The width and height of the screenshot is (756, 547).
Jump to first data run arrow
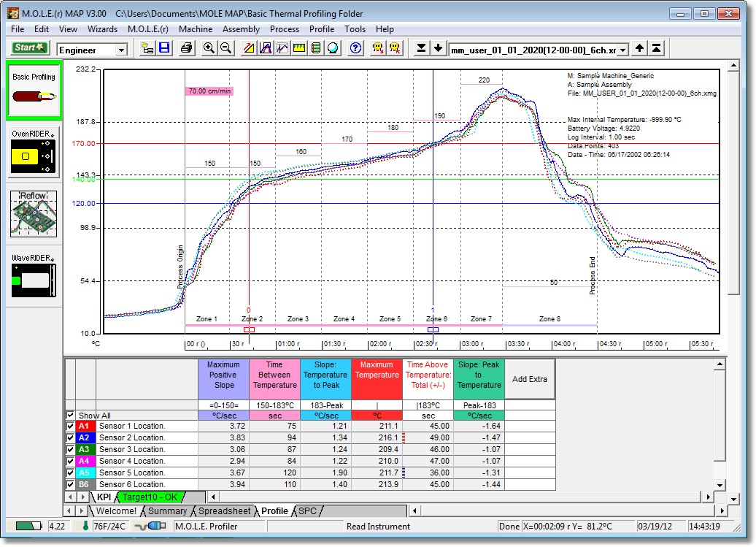[656, 47]
